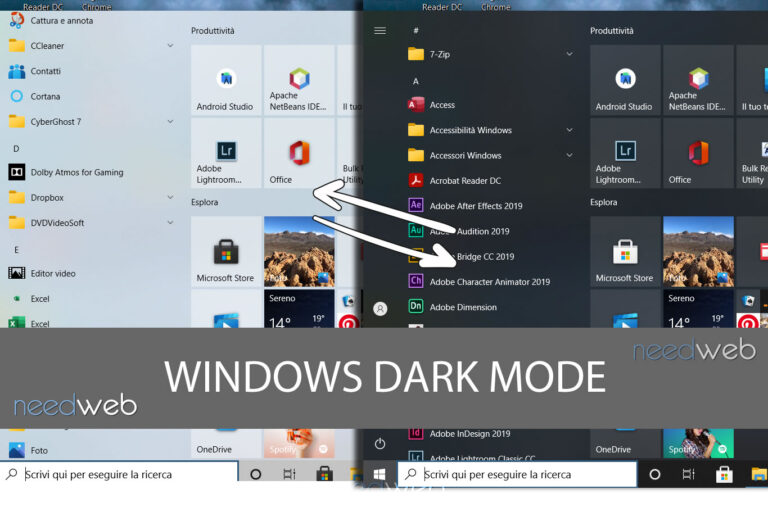
Task: Click Produttività group title in dark menu
Action: click(x=612, y=31)
